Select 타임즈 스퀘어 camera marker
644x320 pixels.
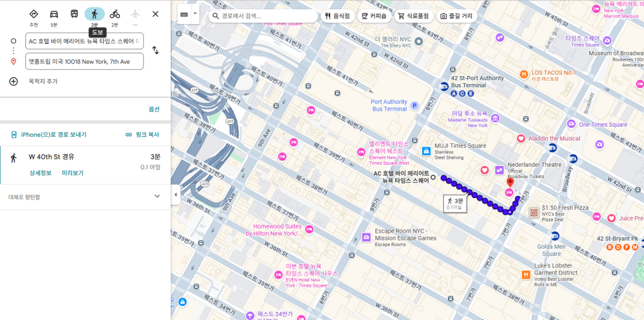click(607, 41)
